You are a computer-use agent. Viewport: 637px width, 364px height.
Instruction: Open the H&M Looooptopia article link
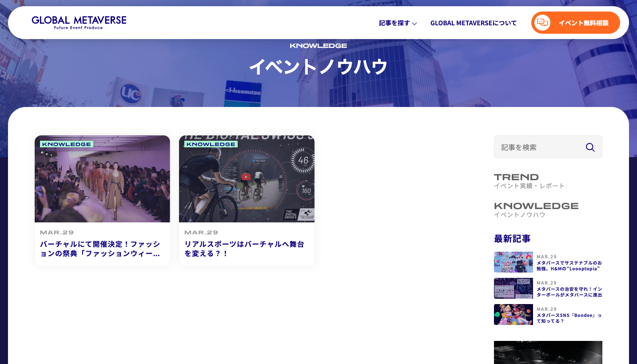[569, 265]
